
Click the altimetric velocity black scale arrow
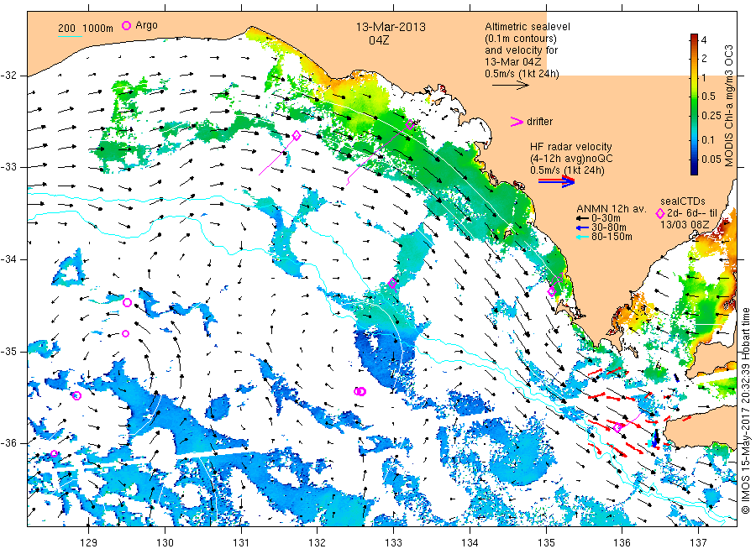point(511,86)
